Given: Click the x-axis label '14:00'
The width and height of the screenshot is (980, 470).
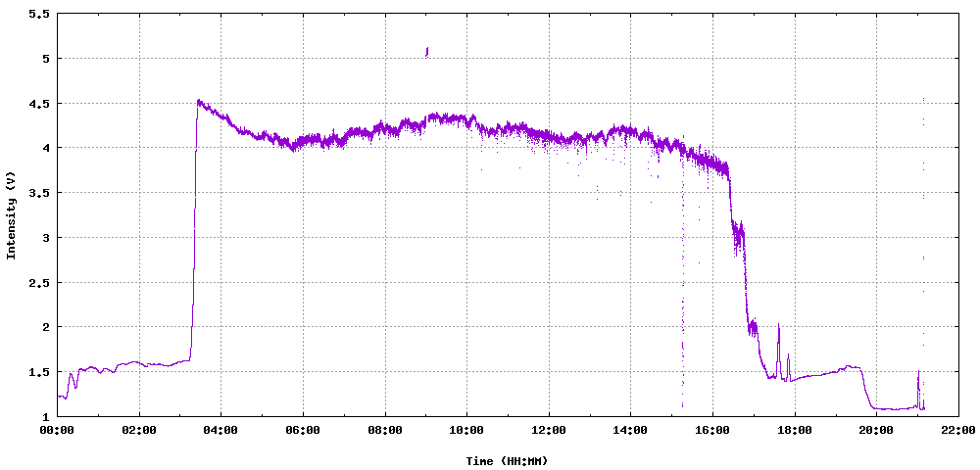Looking at the screenshot, I should (x=630, y=430).
